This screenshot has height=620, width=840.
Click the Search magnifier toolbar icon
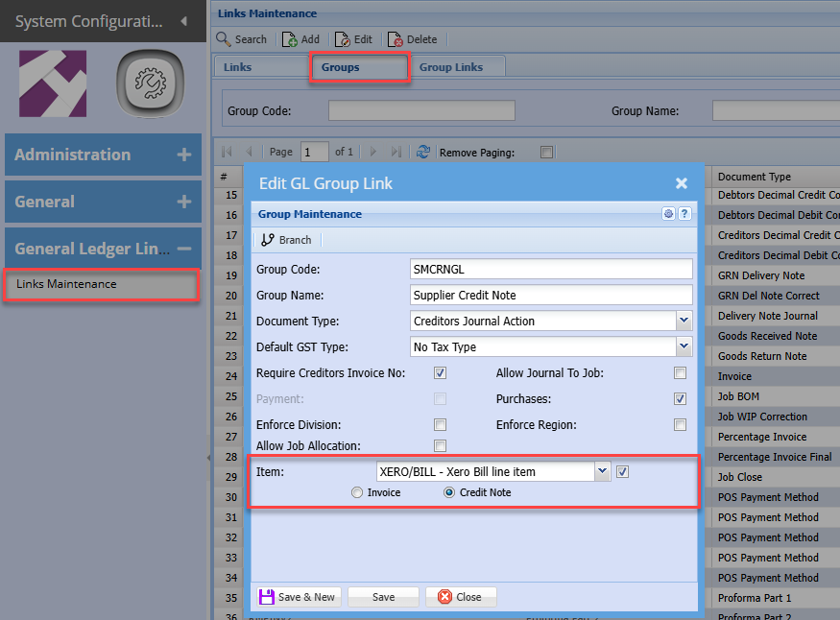[224, 39]
